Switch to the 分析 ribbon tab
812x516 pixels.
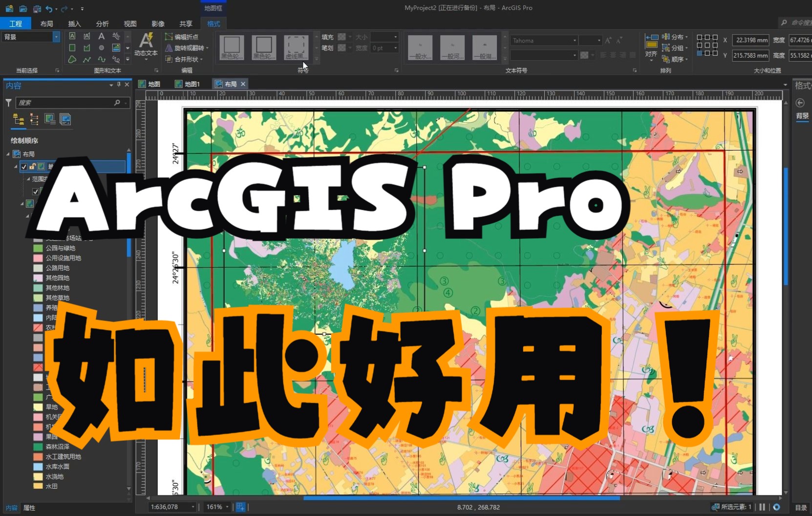pyautogui.click(x=102, y=23)
